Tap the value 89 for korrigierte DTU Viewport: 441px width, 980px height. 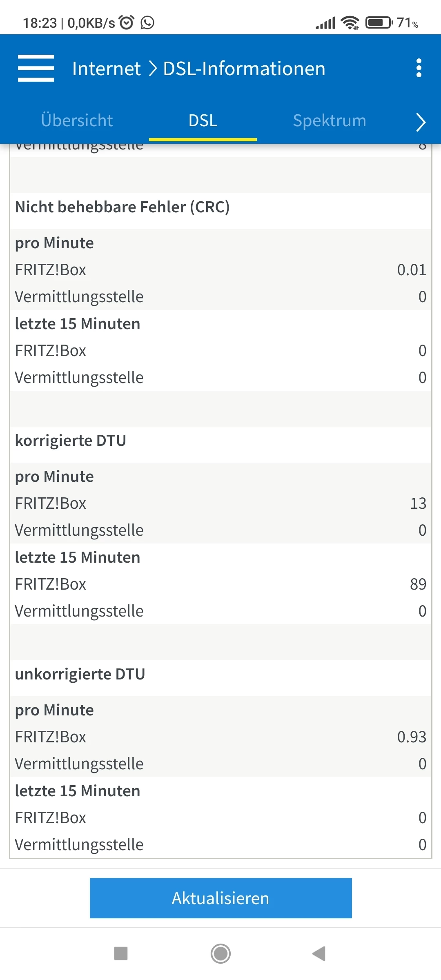click(418, 584)
